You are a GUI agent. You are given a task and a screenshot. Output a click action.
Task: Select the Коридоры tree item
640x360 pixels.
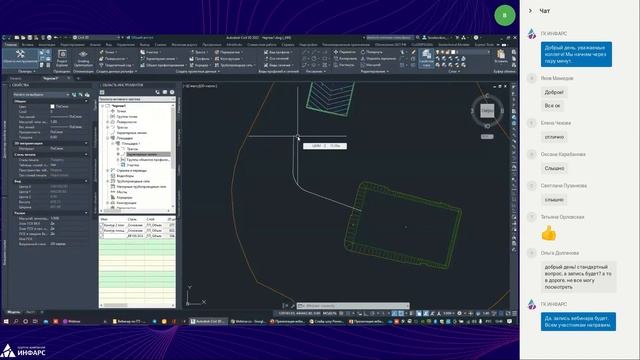[x=124, y=197]
